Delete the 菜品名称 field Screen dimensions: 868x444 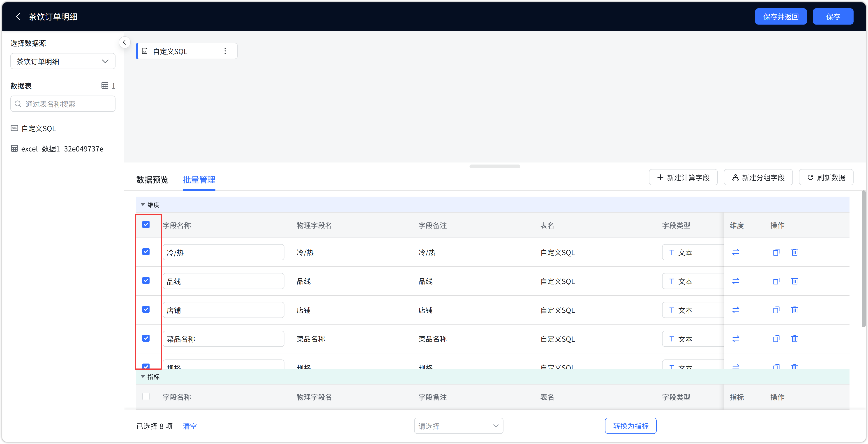point(794,339)
